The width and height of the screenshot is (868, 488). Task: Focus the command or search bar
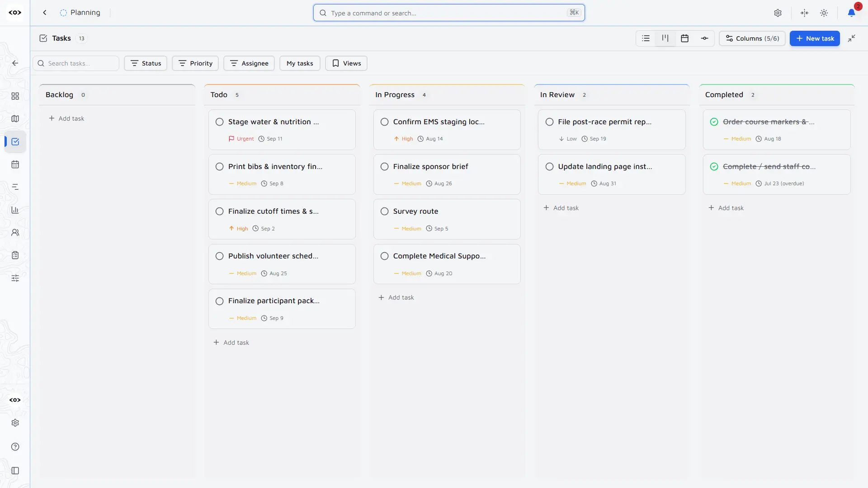pos(449,13)
